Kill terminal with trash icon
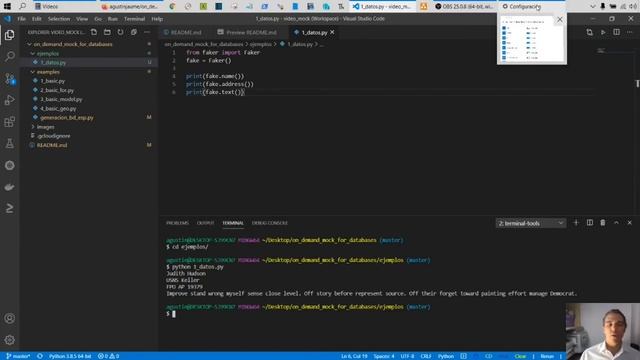The image size is (640, 360). pos(603,223)
